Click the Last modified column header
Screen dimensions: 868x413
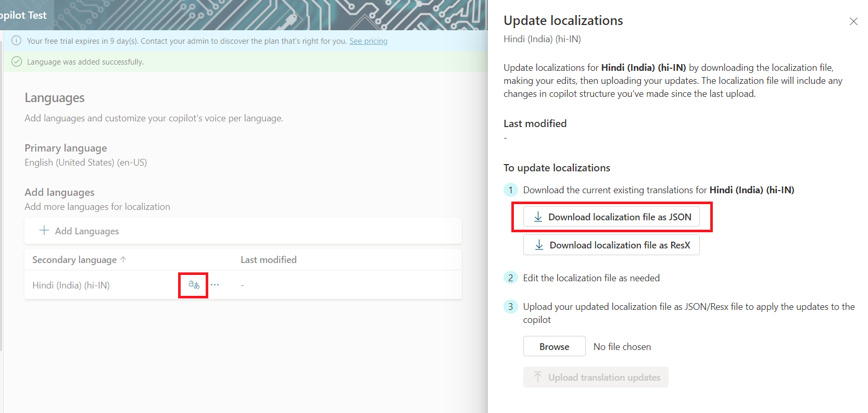268,260
